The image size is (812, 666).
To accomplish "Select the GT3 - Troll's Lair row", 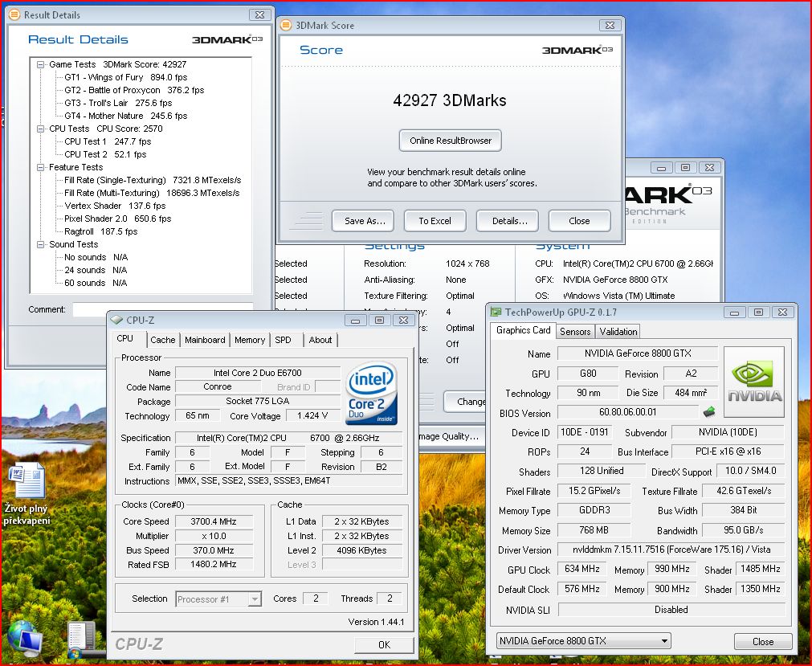I will 118,103.
